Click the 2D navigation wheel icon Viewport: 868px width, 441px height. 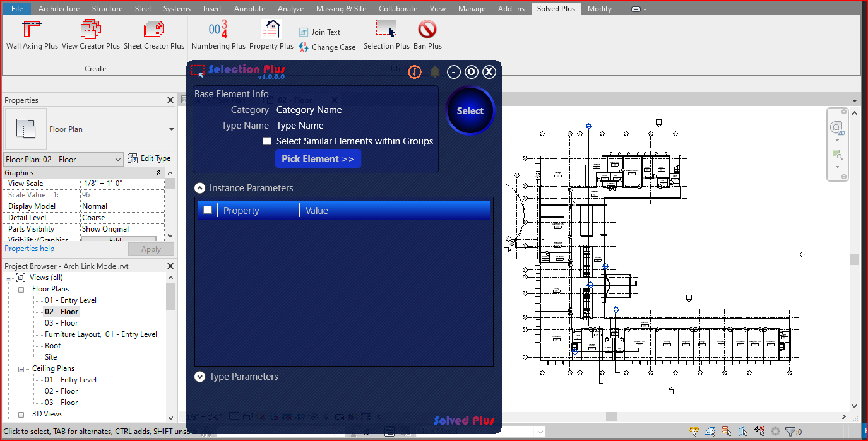tap(837, 129)
